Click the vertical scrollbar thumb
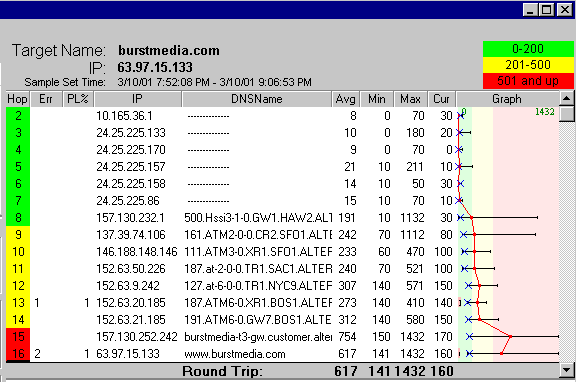 coord(567,114)
